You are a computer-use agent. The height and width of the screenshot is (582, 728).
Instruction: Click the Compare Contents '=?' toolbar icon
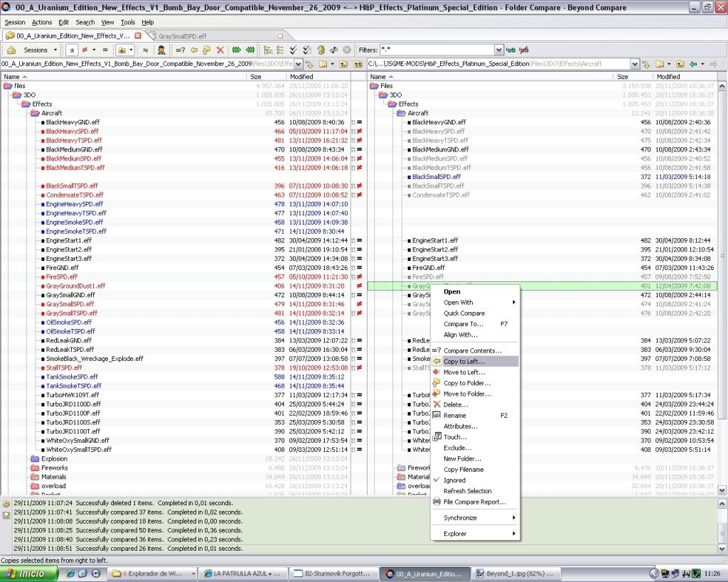point(181,50)
